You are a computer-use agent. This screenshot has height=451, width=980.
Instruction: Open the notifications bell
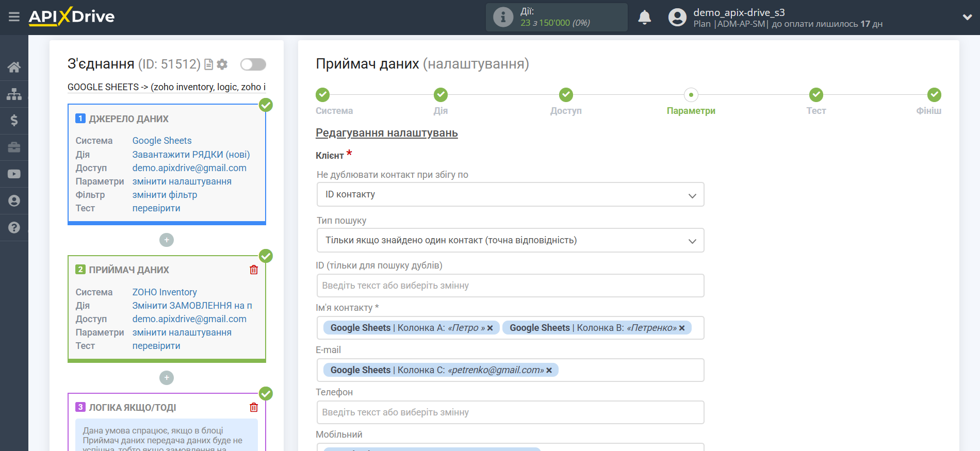click(x=644, y=18)
